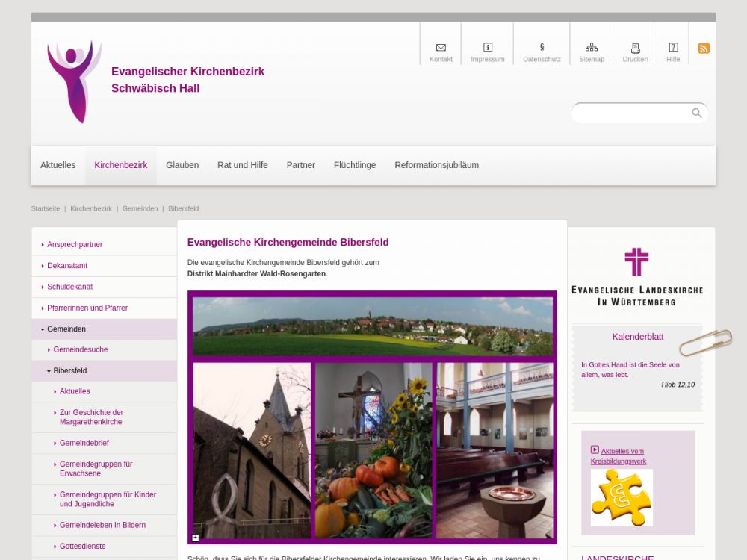747x560 pixels.
Task: Open the Glauben menu item
Action: pos(182,165)
